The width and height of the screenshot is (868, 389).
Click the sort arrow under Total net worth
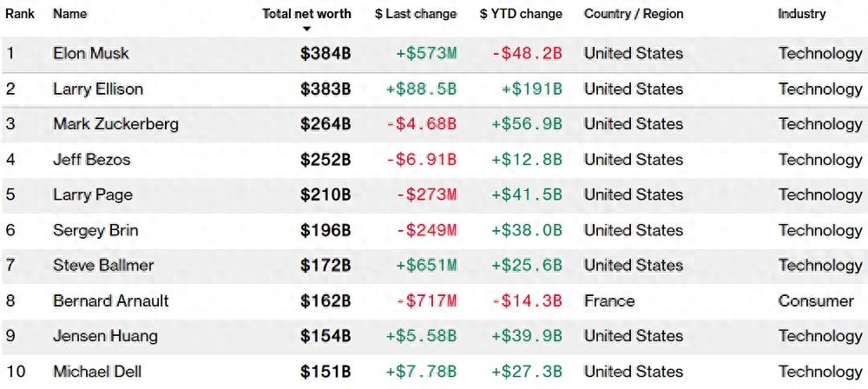point(306,29)
